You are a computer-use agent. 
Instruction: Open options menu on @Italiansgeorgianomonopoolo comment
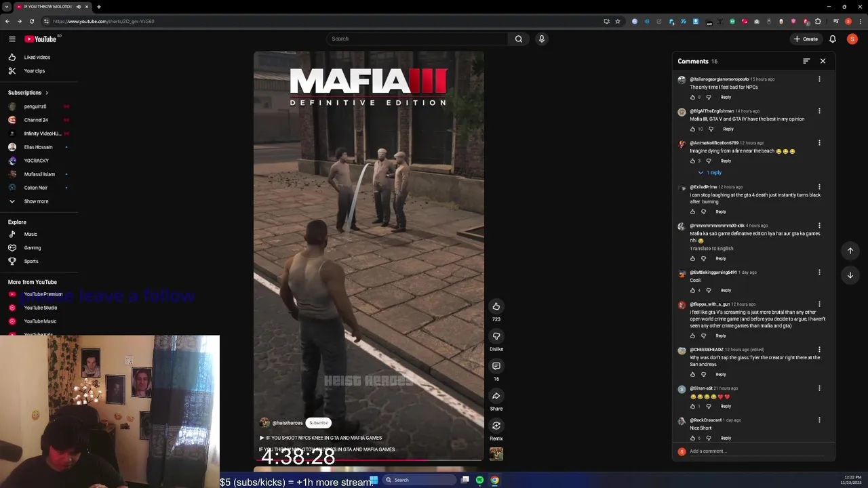pos(819,79)
